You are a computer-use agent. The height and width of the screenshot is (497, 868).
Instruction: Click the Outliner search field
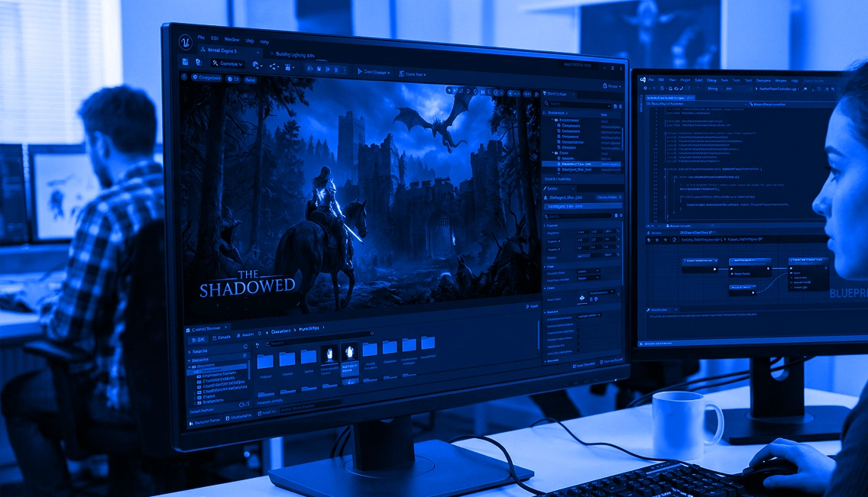[x=578, y=104]
